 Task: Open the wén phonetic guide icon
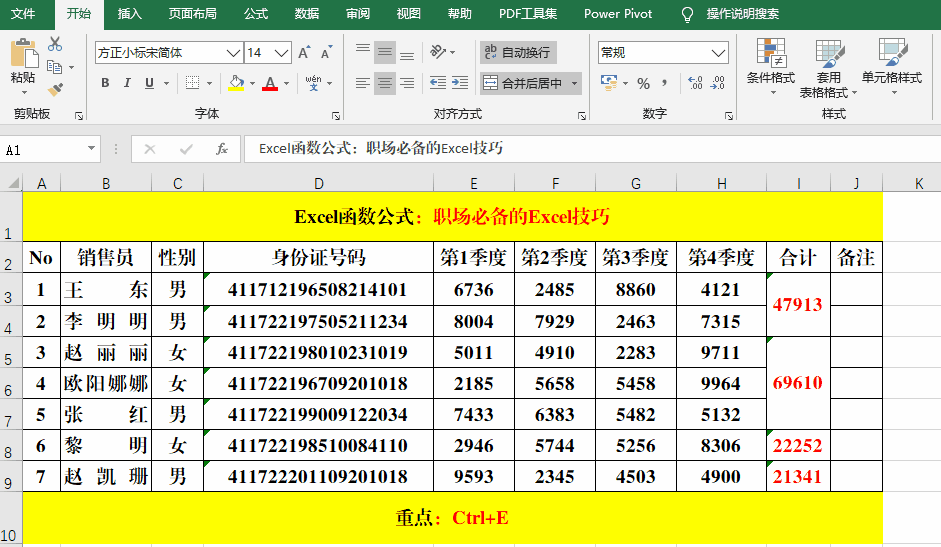[313, 83]
